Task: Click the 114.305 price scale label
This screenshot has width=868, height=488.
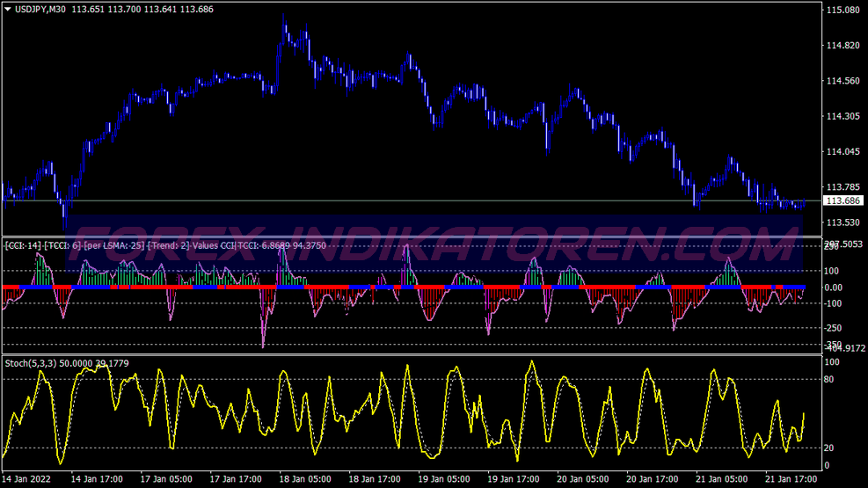Action: click(843, 116)
